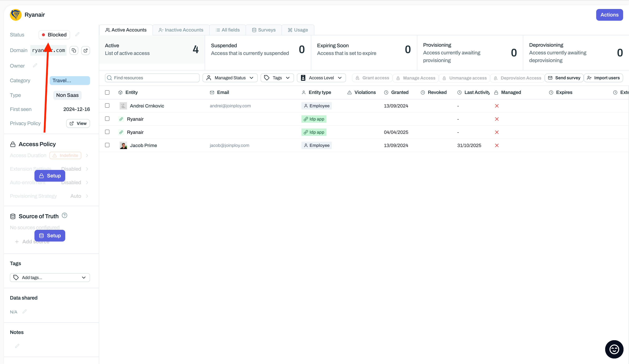
Task: Open domain in new window icon
Action: tap(86, 50)
